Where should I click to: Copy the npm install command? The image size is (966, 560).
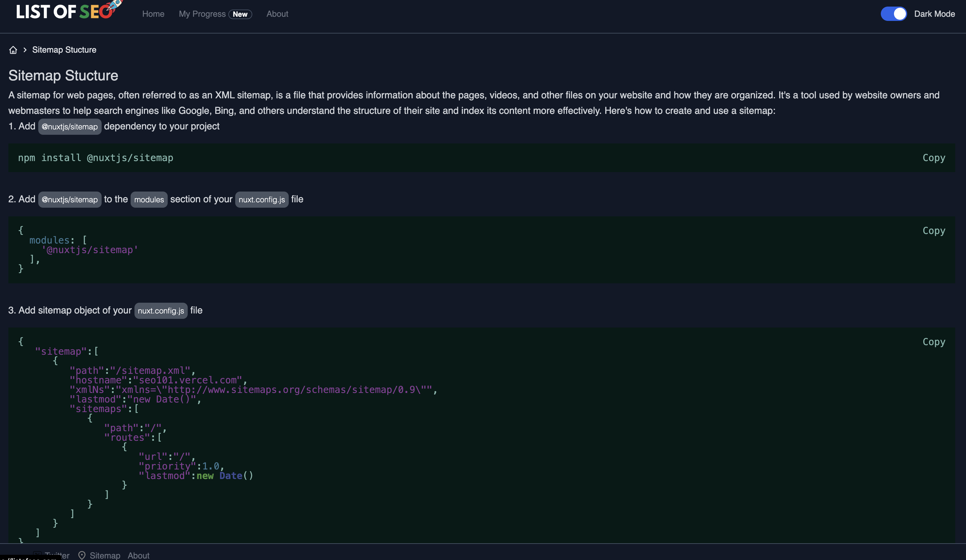(x=934, y=157)
